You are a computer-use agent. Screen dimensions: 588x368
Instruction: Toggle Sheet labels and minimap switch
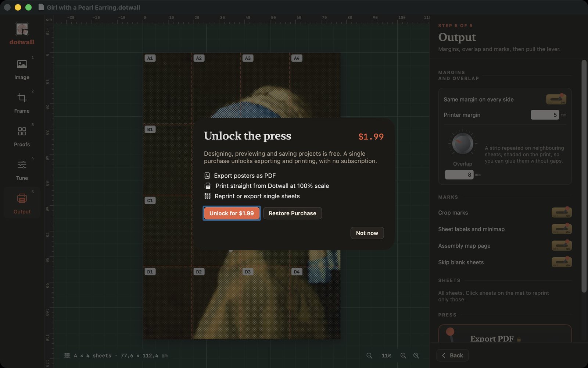point(562,229)
